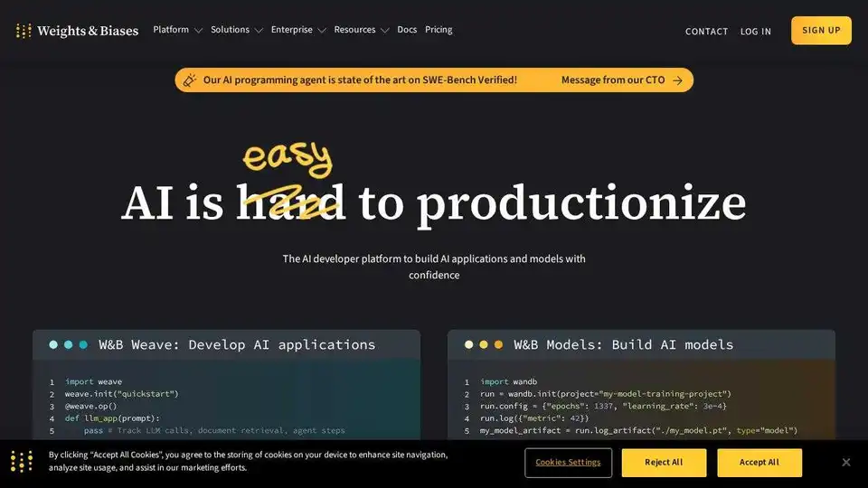Open Cookies Settings

[568, 463]
